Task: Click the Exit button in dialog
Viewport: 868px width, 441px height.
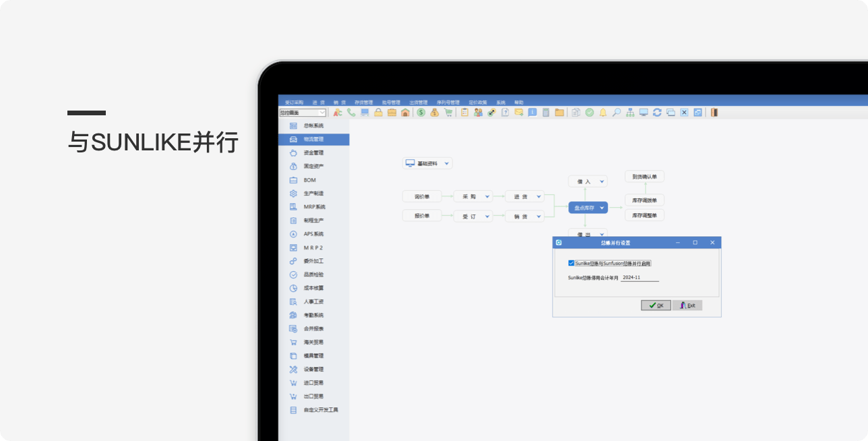Action: [687, 305]
